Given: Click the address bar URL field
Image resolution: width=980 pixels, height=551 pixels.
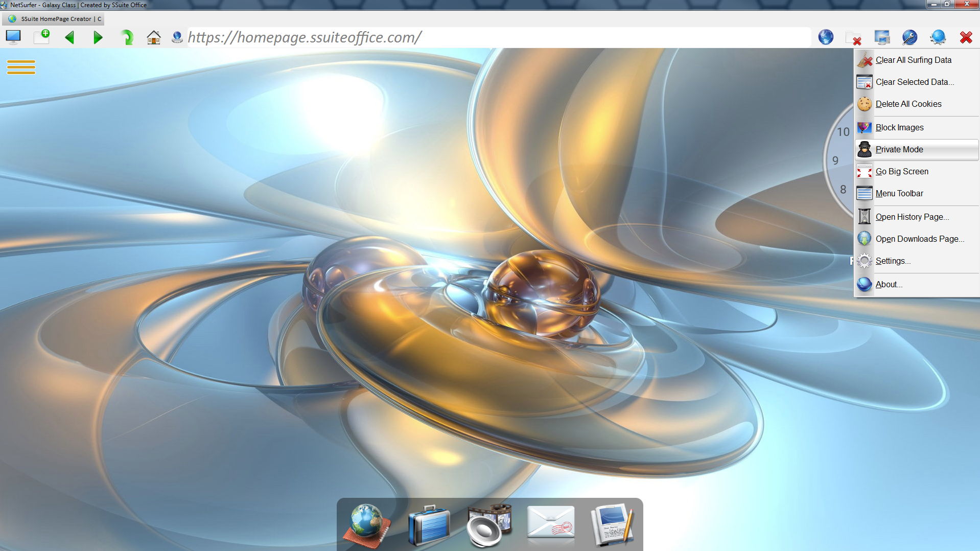Looking at the screenshot, I should (498, 37).
